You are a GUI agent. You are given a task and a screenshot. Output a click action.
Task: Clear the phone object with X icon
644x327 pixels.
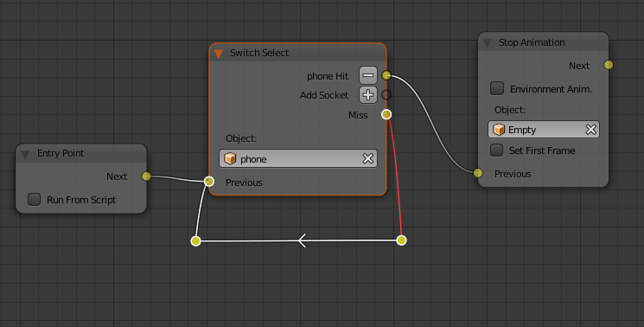click(367, 158)
